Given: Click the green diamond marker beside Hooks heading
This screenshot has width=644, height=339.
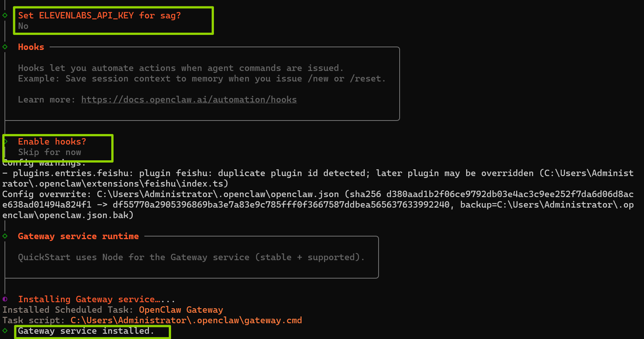Looking at the screenshot, I should (5, 47).
